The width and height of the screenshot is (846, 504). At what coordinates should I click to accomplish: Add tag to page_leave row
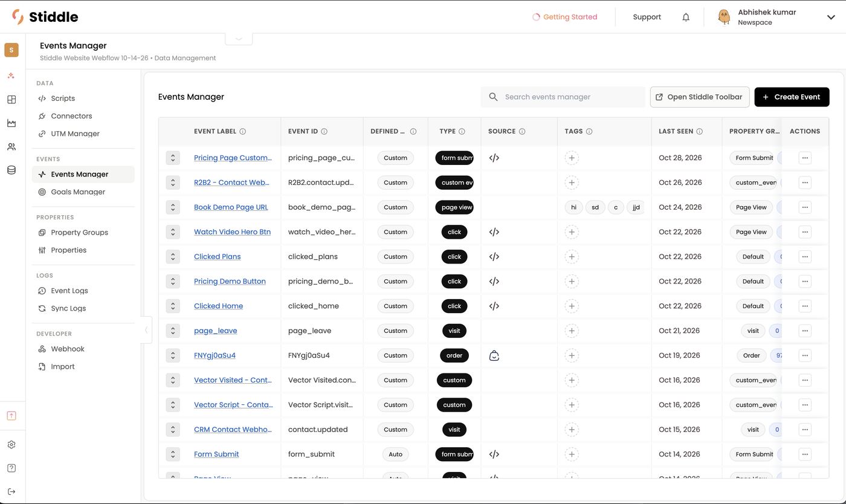(572, 331)
